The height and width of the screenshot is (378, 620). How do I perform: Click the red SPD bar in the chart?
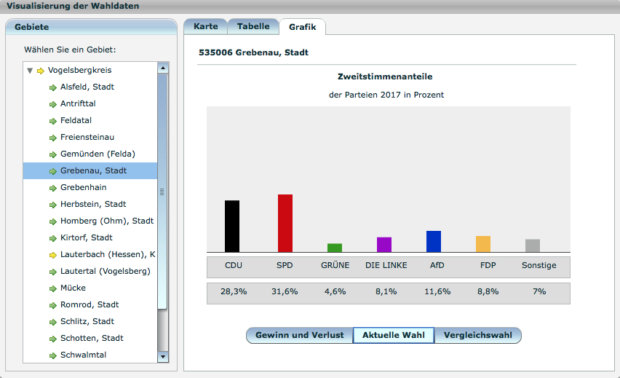click(285, 223)
